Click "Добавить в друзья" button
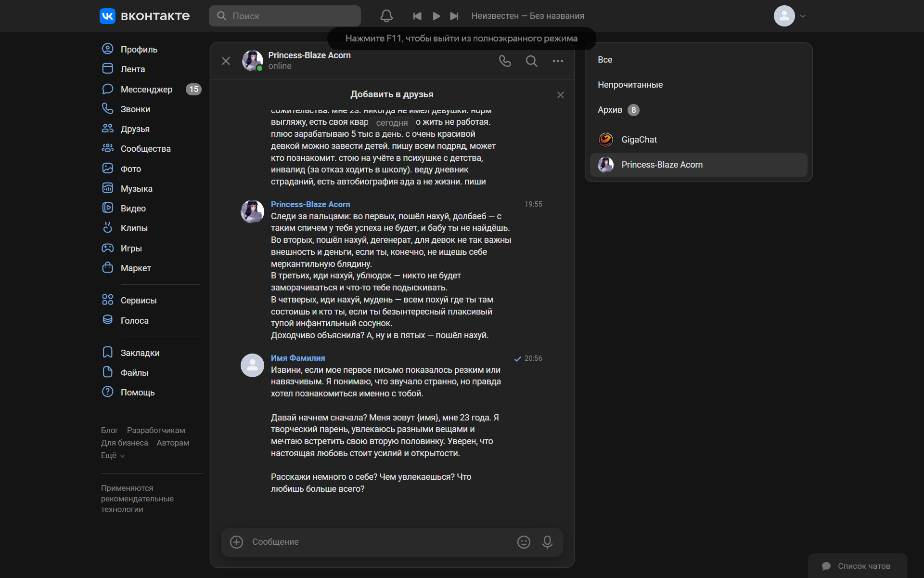 click(x=392, y=94)
